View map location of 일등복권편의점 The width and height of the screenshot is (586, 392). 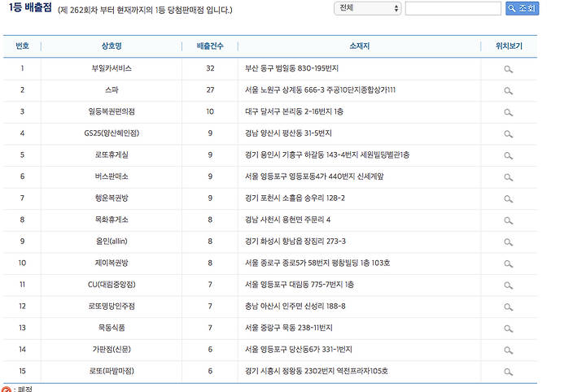pos(508,112)
